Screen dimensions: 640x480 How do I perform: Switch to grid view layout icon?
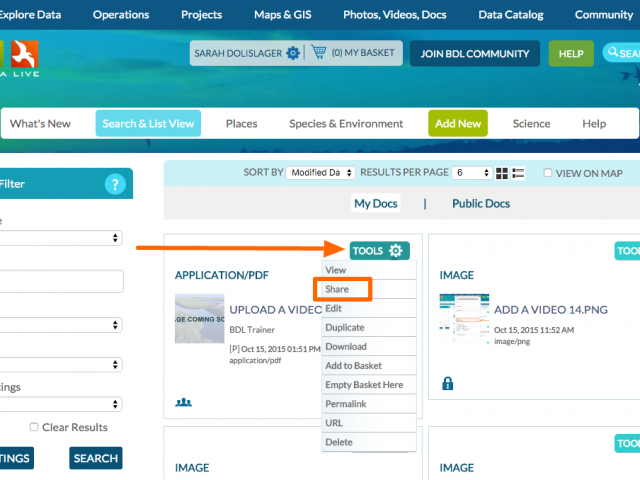click(x=502, y=173)
